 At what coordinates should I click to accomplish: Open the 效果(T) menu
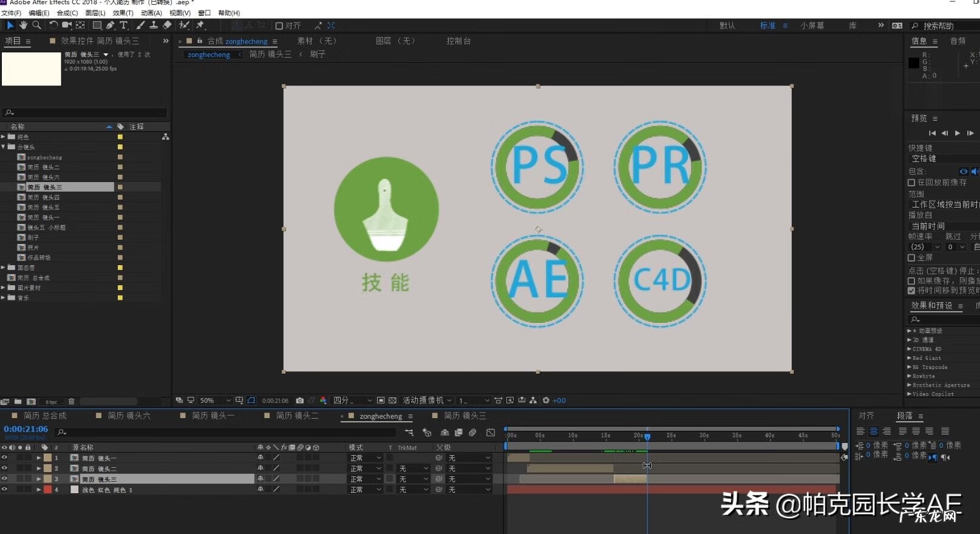123,13
